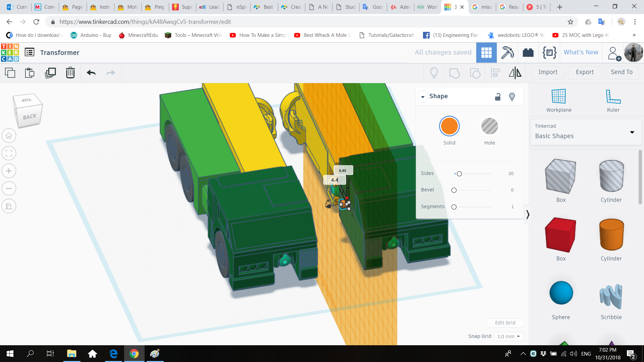
Task: Click the Import button
Action: (x=547, y=72)
